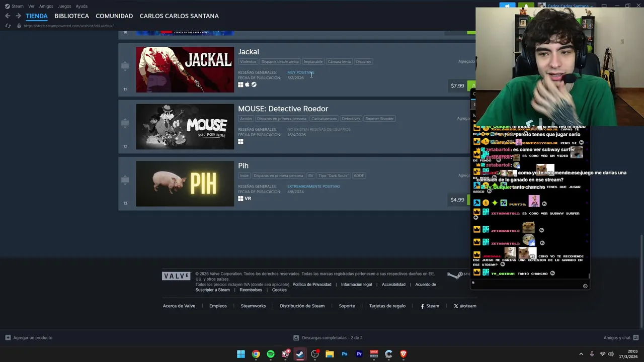The image size is (644, 362).
Task: Click Jackal's MUY POSITIVAS review rating
Action: tap(300, 72)
